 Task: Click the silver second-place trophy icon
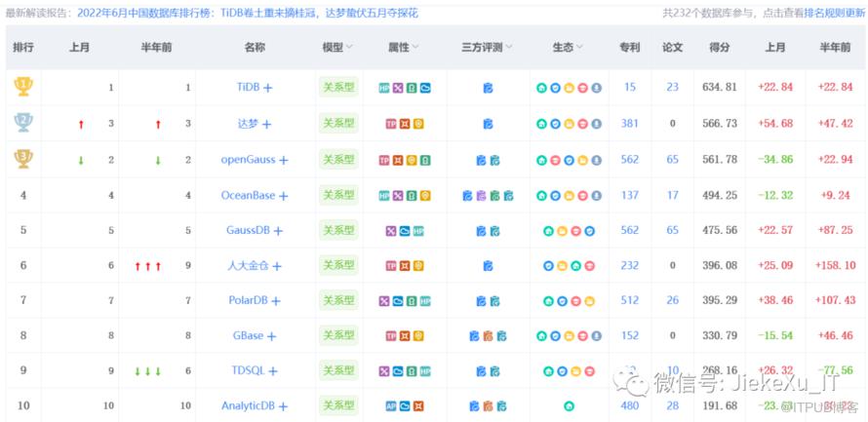coord(23,123)
